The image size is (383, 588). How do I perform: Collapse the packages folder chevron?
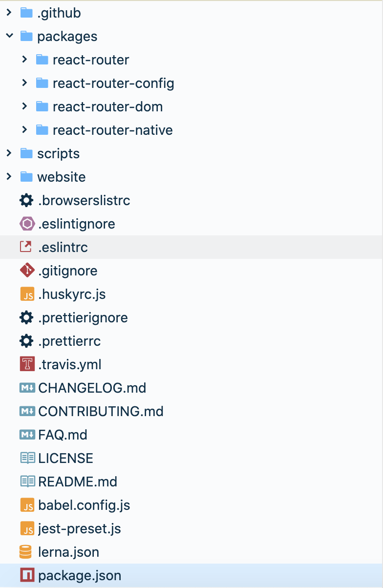pos(9,36)
